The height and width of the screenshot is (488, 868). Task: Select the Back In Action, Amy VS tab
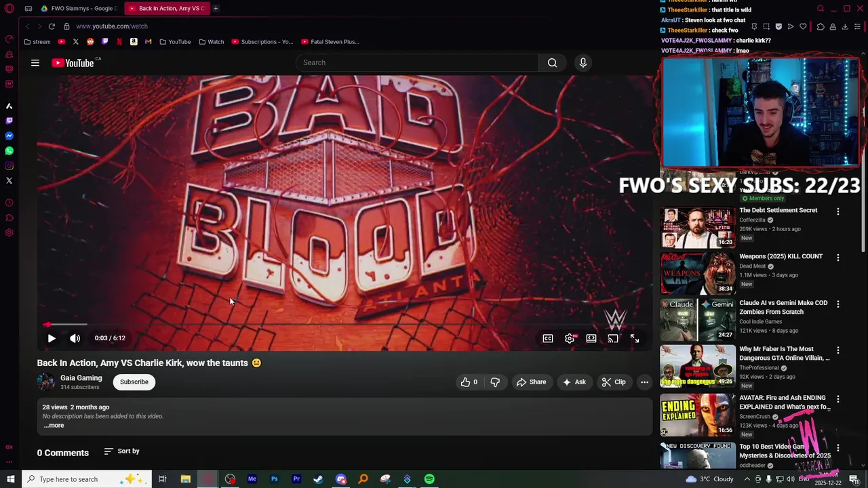point(166,8)
